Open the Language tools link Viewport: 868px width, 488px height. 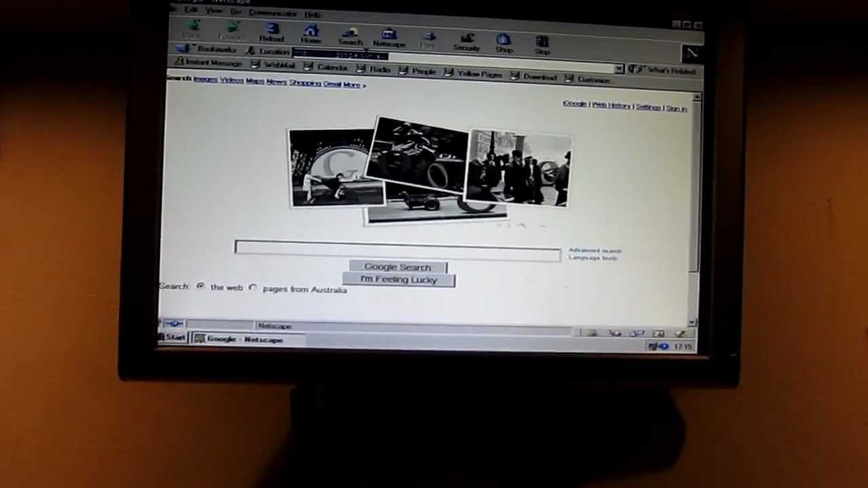click(x=593, y=258)
